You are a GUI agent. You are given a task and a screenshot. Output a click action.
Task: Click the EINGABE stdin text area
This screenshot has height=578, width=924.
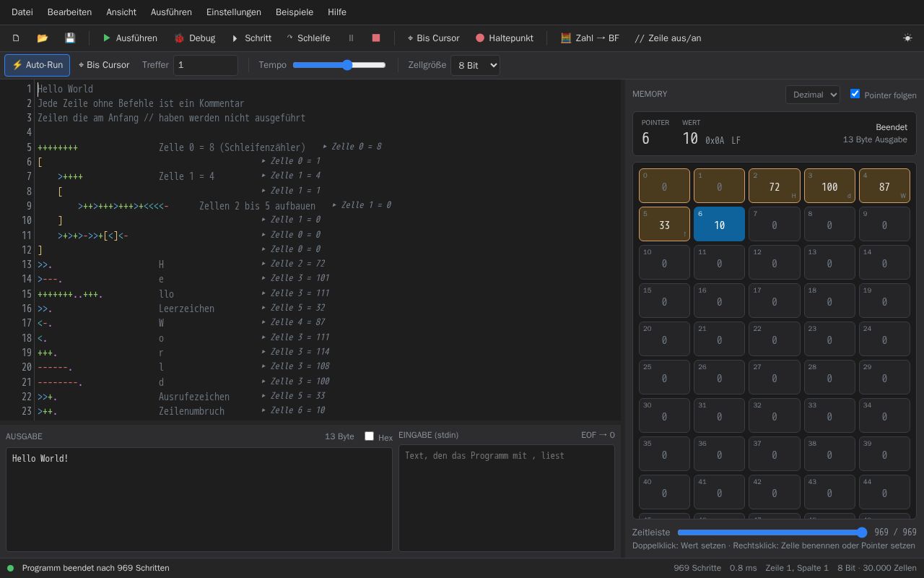(x=507, y=498)
